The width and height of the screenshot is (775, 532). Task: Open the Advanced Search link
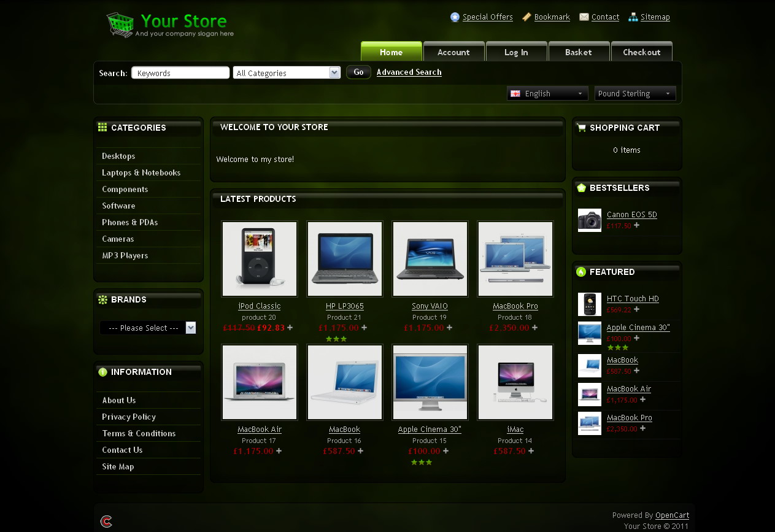[x=409, y=72]
